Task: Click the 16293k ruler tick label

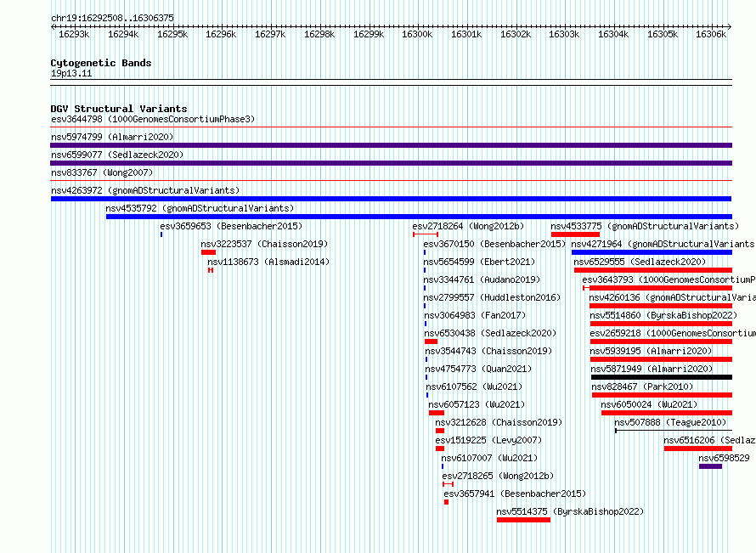Action: click(x=74, y=34)
